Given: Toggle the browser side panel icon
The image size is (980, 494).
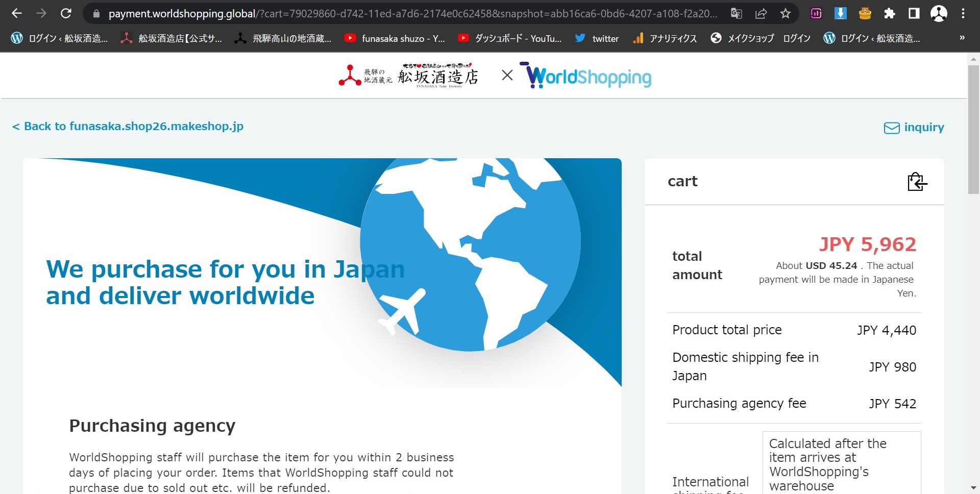Looking at the screenshot, I should [914, 14].
